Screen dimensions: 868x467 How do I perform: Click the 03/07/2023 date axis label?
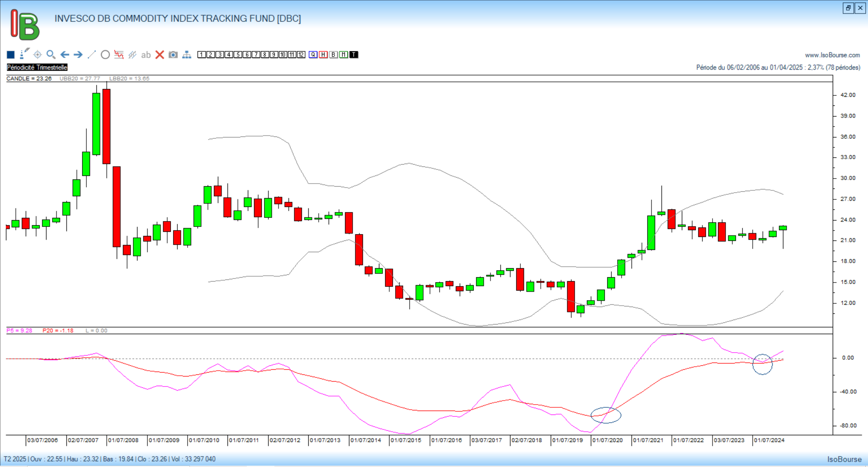pyautogui.click(x=729, y=440)
